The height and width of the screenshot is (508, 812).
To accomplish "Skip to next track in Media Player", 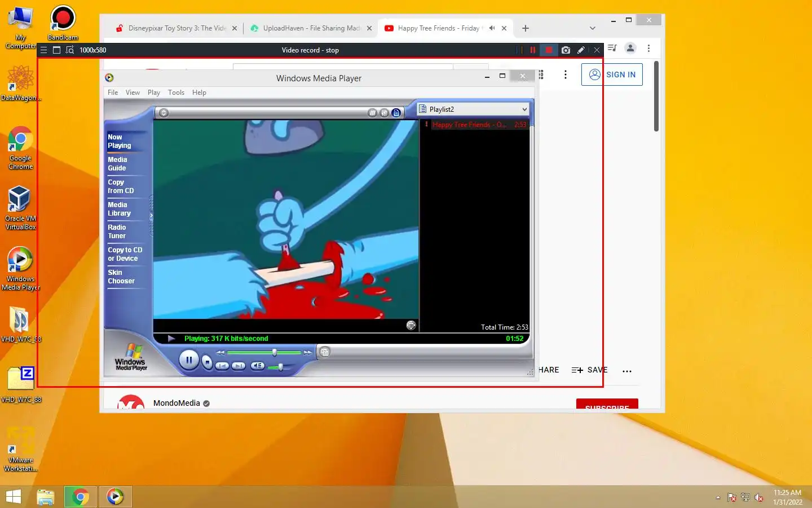I will click(239, 366).
